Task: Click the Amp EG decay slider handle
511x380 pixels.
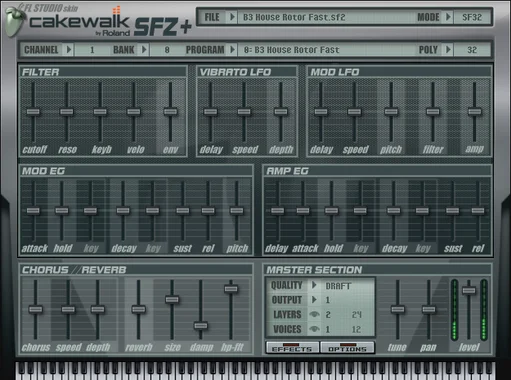Action: click(x=393, y=210)
